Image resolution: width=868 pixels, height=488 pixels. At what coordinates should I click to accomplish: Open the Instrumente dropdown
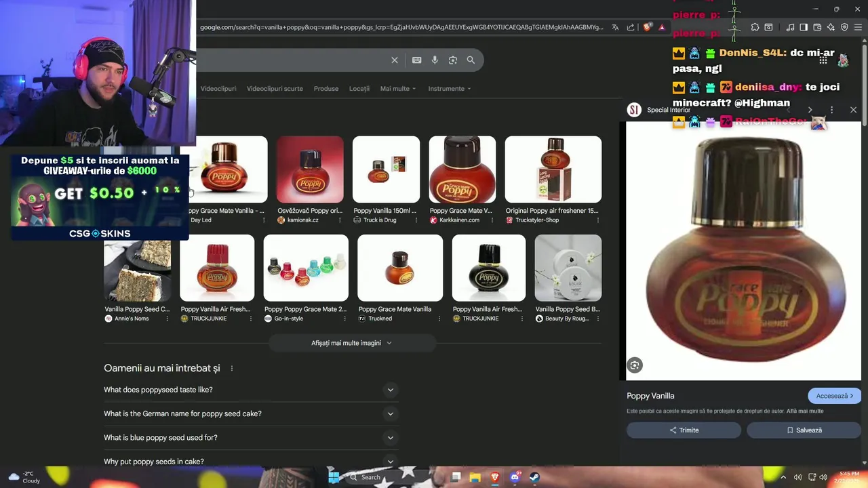[x=450, y=89]
